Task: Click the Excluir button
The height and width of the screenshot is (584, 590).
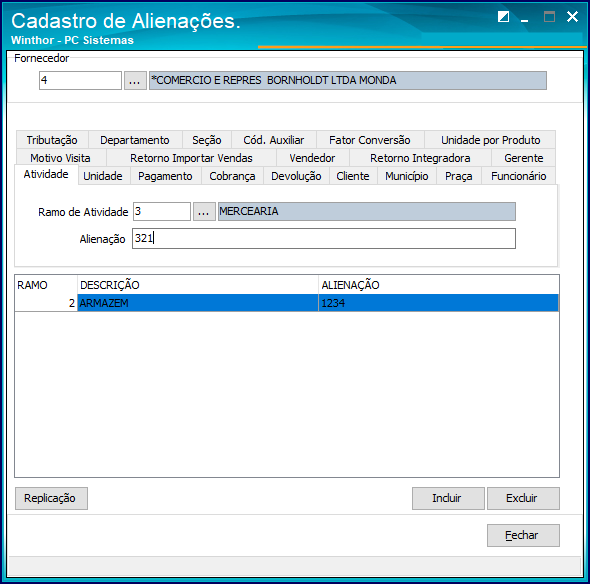Action: (x=523, y=498)
